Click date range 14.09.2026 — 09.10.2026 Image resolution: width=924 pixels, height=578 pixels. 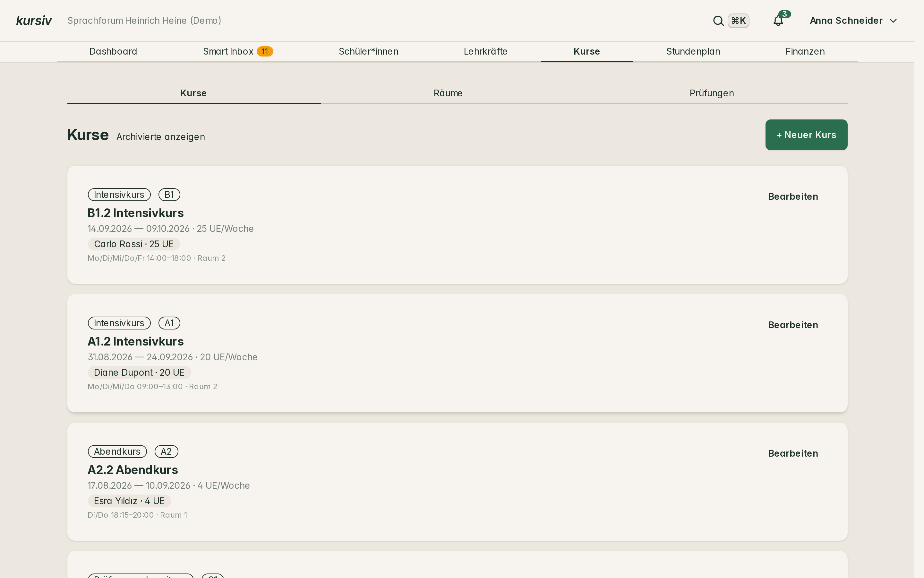[139, 229]
